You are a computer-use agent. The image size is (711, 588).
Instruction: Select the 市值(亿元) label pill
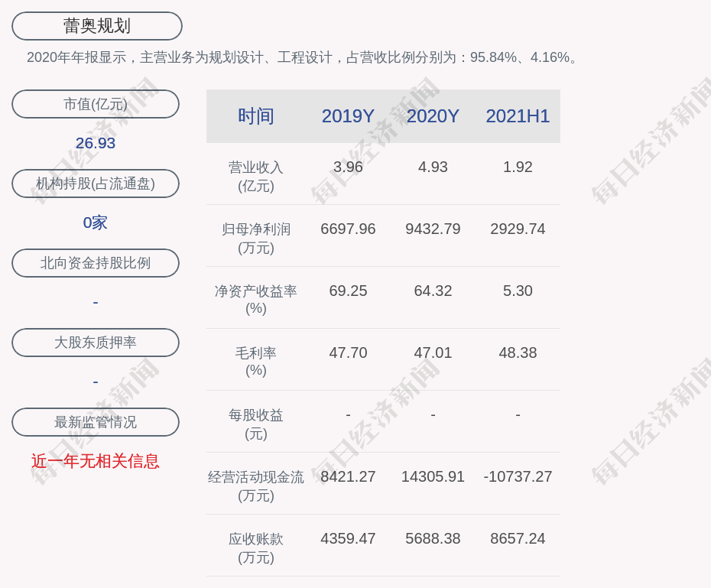[x=96, y=104]
